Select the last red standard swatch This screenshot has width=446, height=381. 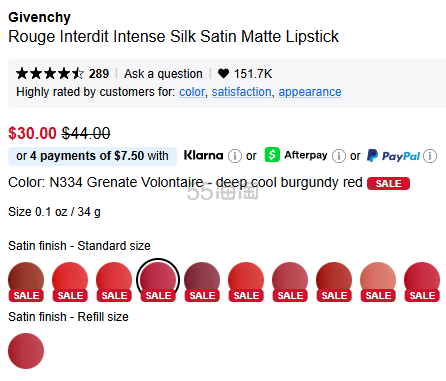422,282
